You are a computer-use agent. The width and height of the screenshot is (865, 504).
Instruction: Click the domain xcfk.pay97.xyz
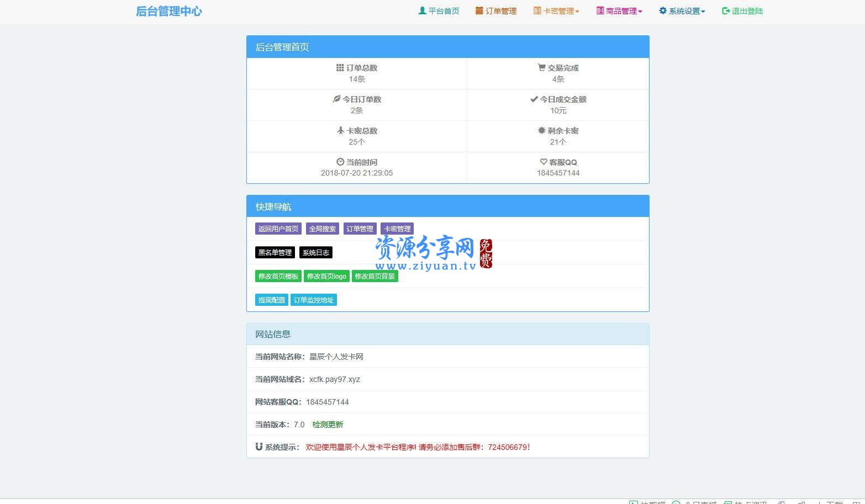(335, 379)
